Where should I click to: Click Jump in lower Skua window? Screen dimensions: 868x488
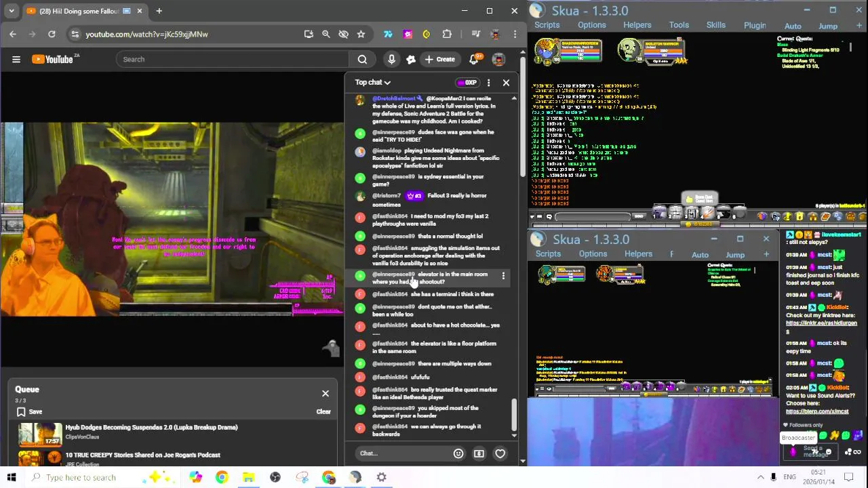(x=735, y=255)
